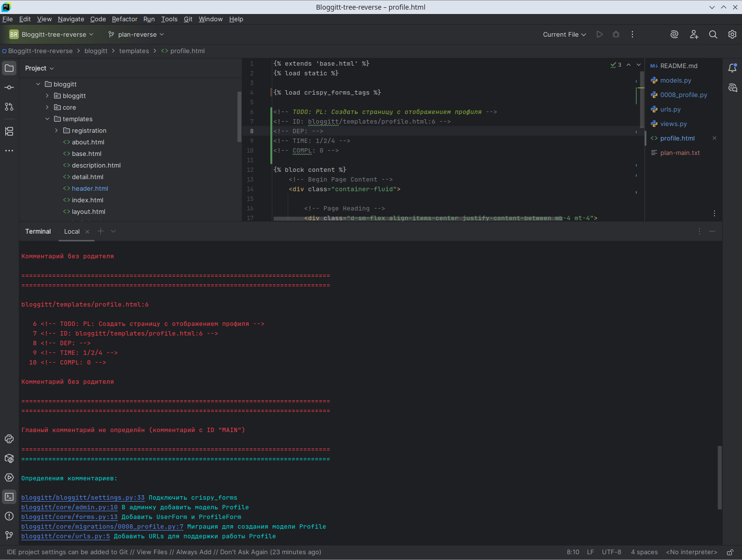
Task: Open the Tools menu
Action: click(x=169, y=19)
